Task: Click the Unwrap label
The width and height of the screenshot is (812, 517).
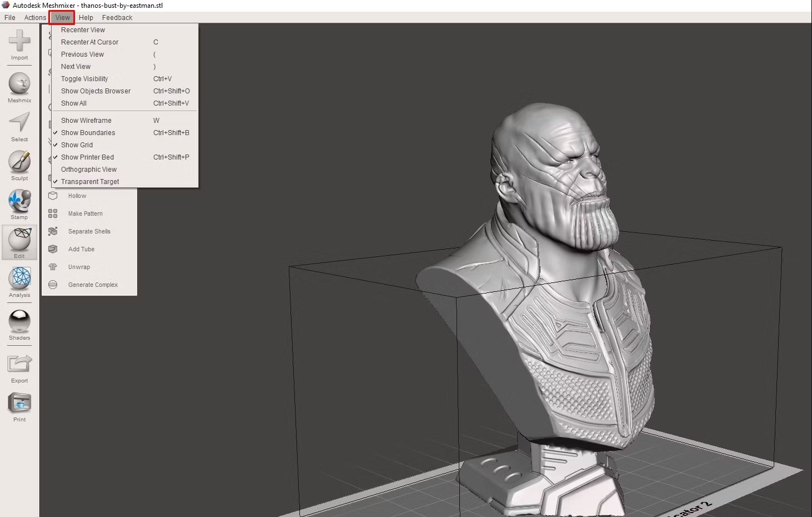Action: point(79,267)
